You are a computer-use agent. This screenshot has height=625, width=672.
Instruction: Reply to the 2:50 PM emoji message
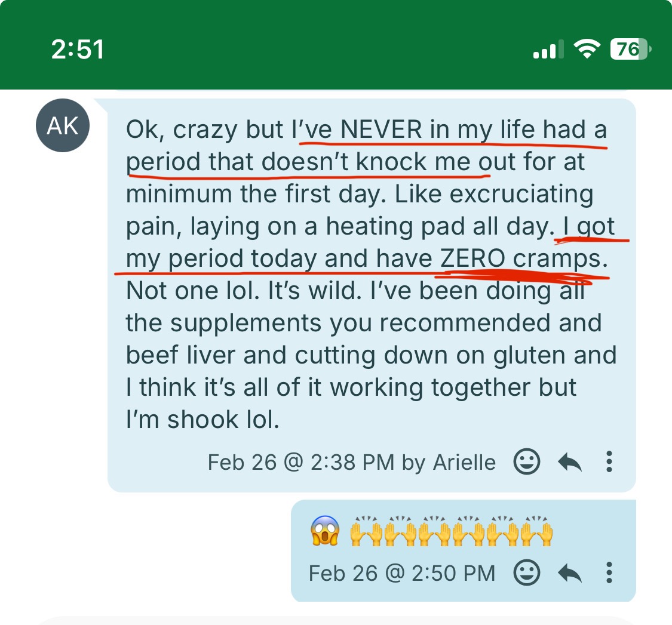[x=569, y=573]
